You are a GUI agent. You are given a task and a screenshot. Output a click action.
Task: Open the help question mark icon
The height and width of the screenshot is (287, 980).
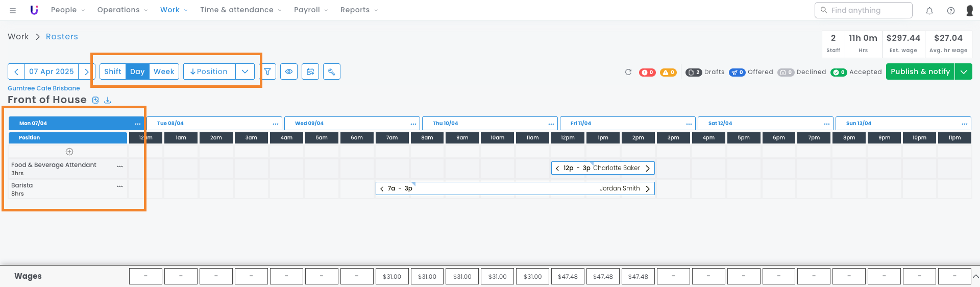951,10
